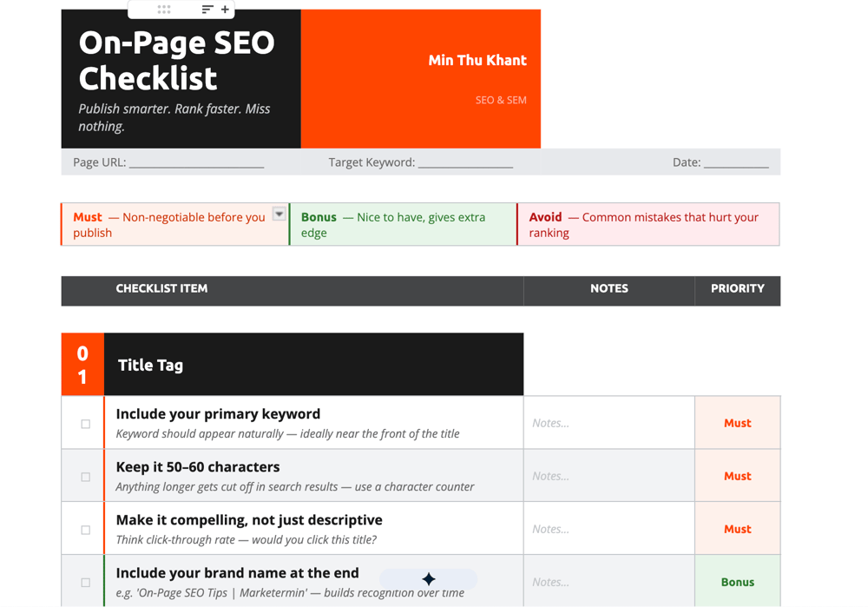Screen dimensions: 868x607
Task: Open the dropdown arrow in the Must cell
Action: pyautogui.click(x=279, y=214)
